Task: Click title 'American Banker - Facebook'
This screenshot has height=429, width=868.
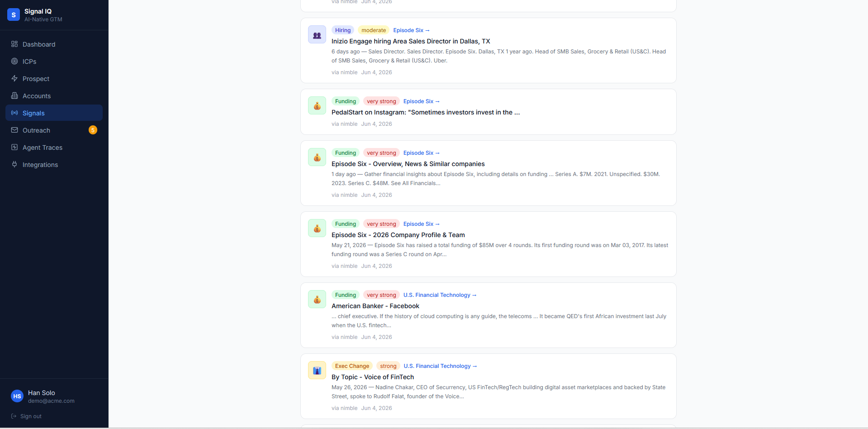Action: pyautogui.click(x=375, y=306)
